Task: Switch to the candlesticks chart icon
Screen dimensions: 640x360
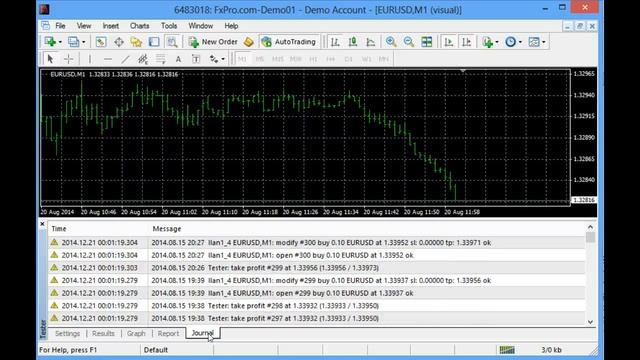Action: coord(353,42)
